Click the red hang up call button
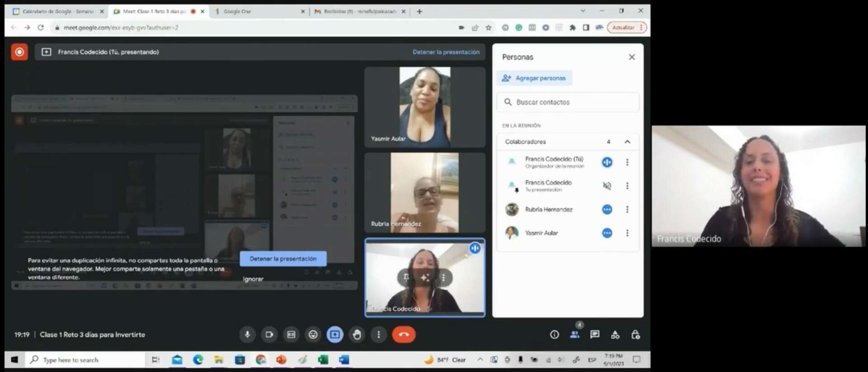This screenshot has height=372, width=868. pyautogui.click(x=403, y=334)
